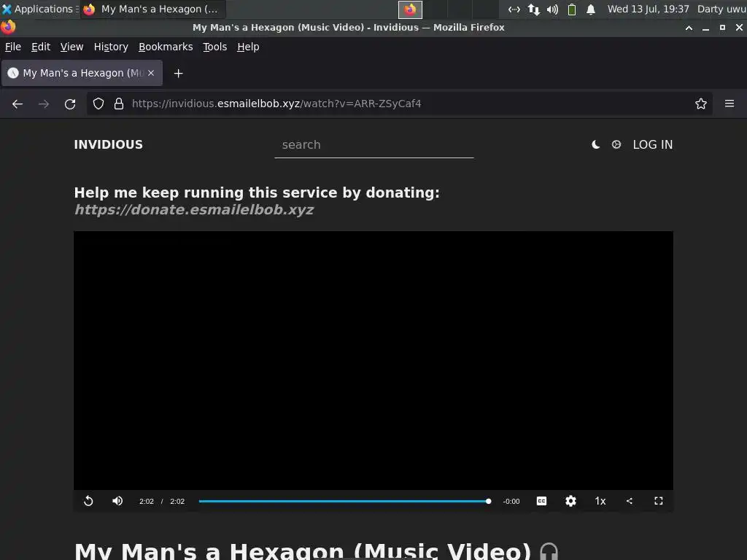Enter fullscreen video mode
The width and height of the screenshot is (747, 560).
coord(659,501)
